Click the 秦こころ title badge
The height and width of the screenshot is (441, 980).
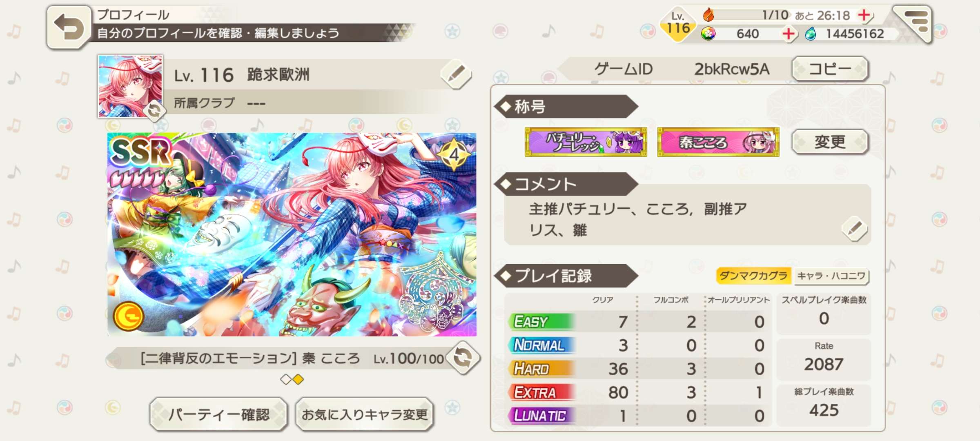tap(718, 142)
